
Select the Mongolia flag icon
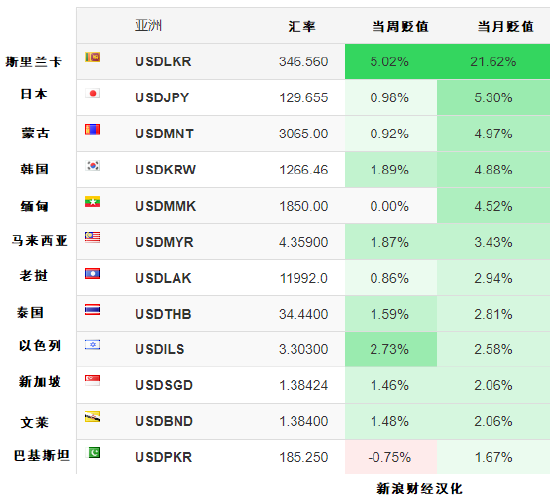point(93,129)
